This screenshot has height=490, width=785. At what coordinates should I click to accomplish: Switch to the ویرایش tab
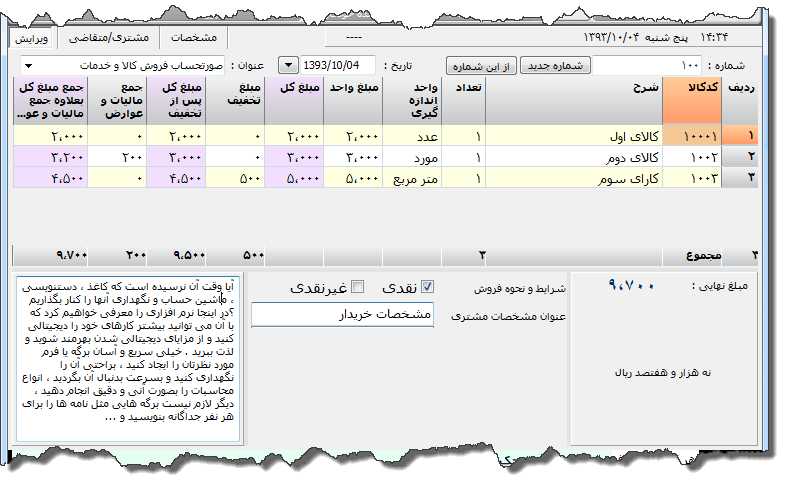32,37
